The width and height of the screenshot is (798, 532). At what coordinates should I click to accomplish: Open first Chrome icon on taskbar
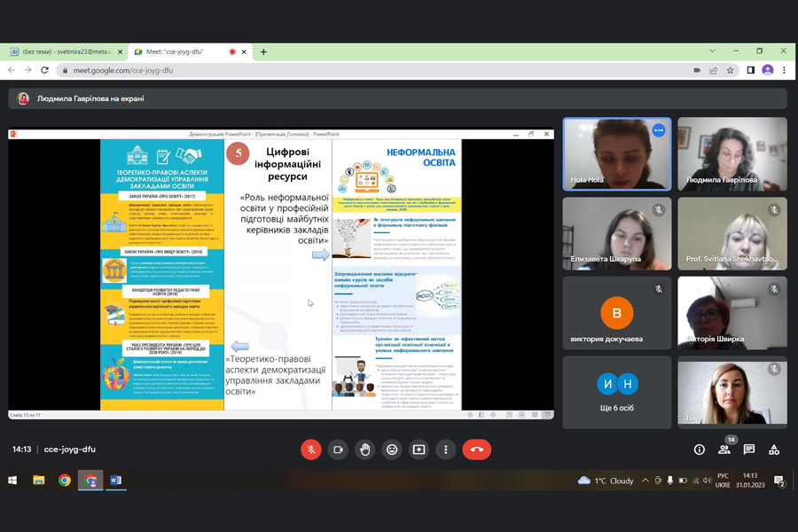(65, 480)
